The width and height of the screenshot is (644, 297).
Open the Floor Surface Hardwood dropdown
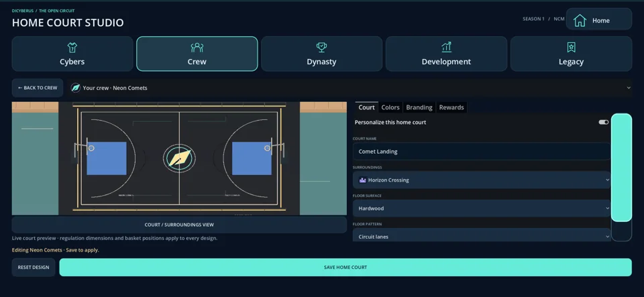point(482,209)
